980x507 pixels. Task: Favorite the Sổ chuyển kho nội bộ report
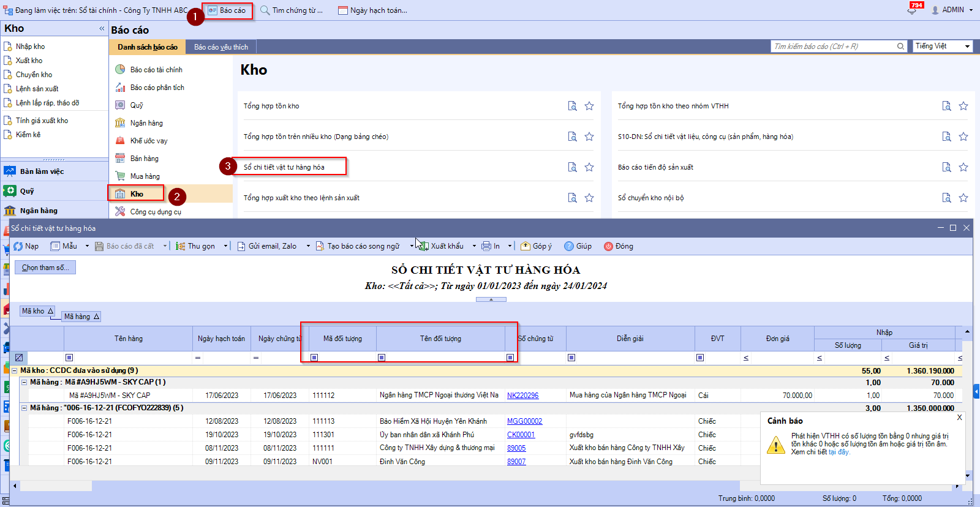963,198
